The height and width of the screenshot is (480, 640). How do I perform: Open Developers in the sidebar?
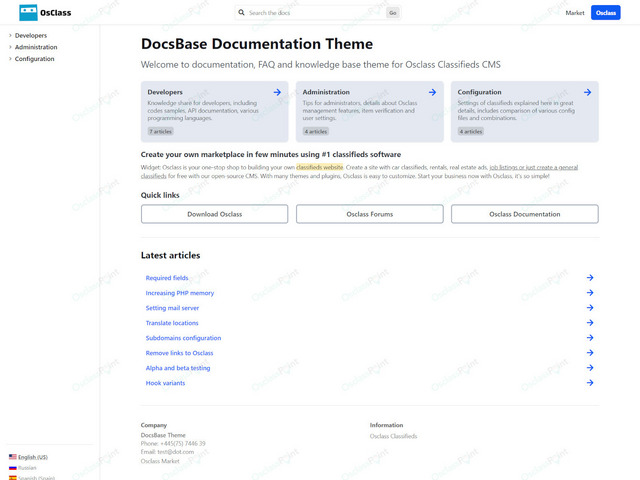pyautogui.click(x=31, y=36)
